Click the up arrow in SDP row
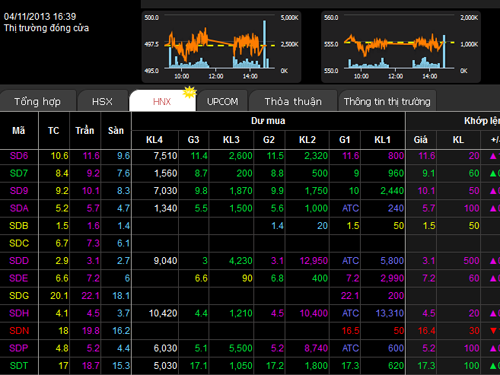Viewport: 500px width, 375px height. [493, 348]
